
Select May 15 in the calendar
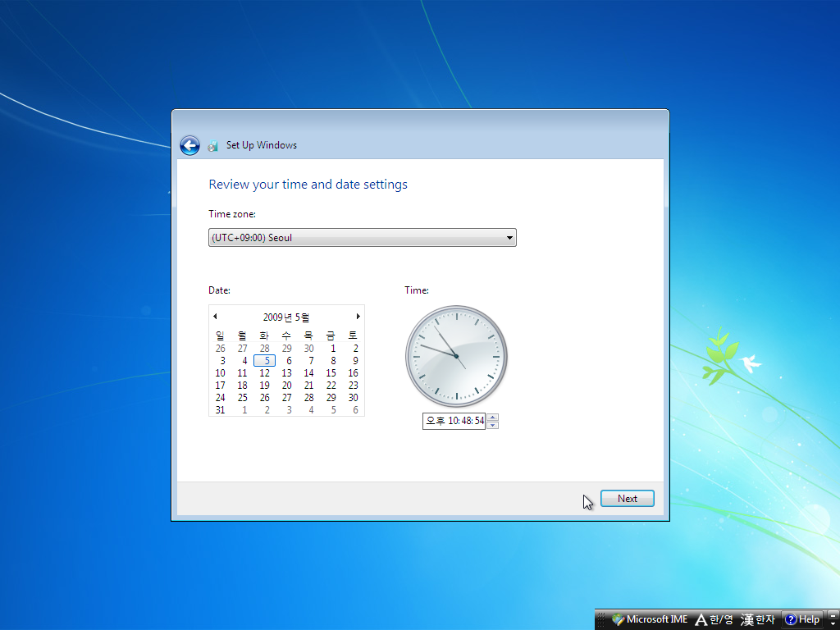331,373
